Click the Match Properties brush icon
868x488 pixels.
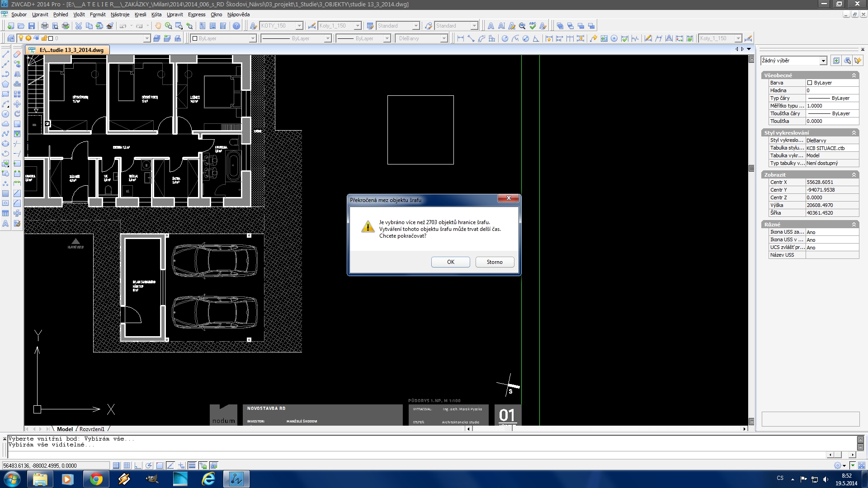tap(110, 26)
